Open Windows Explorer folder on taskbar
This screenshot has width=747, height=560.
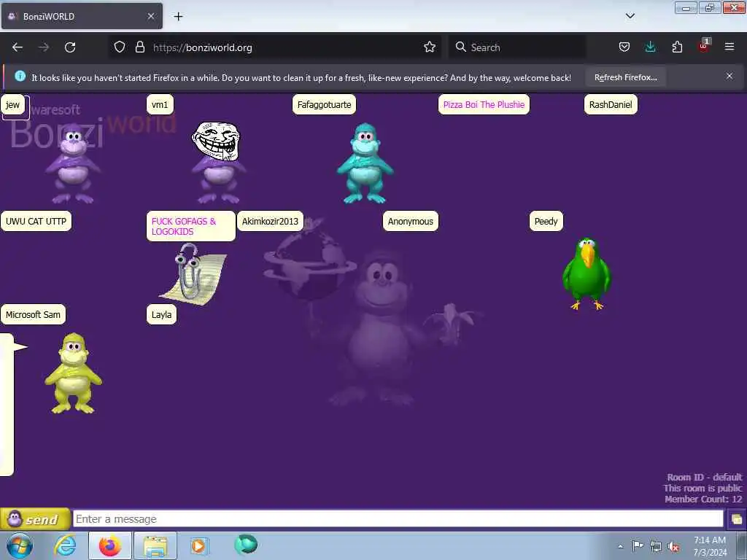(155, 545)
